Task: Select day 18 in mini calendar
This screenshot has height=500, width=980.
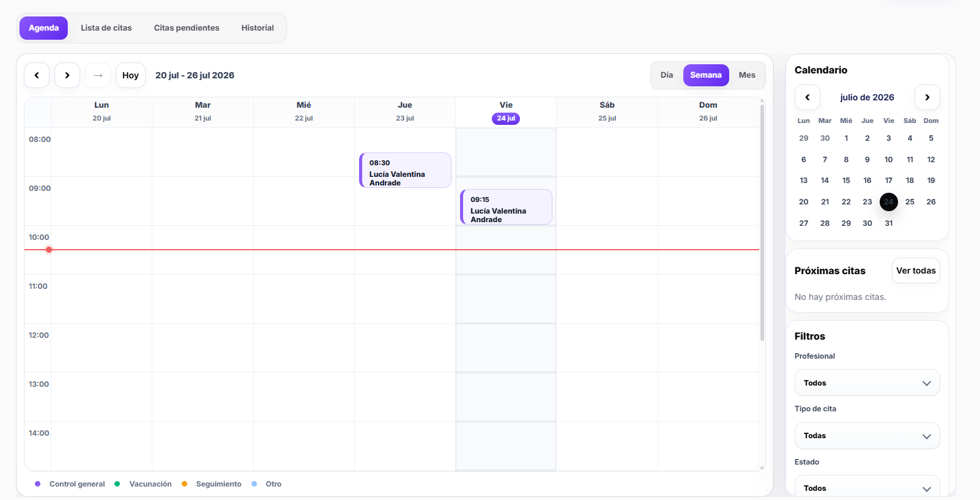Action: [910, 181]
